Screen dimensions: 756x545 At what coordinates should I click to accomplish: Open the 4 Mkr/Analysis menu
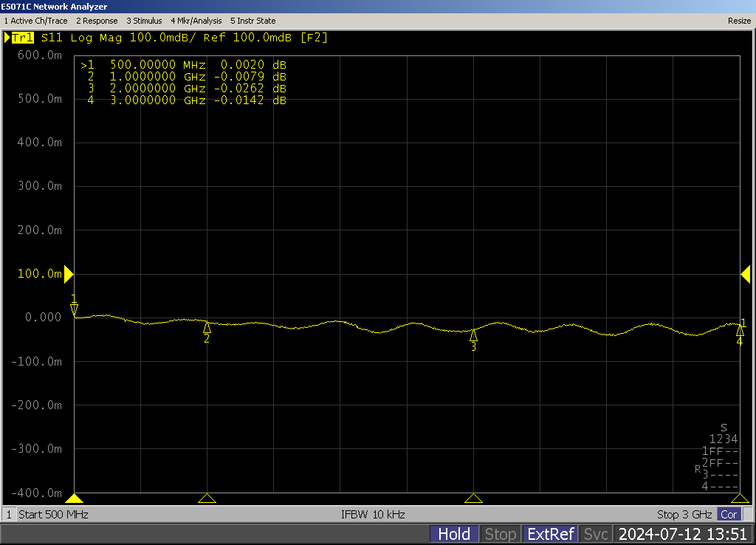pos(196,21)
